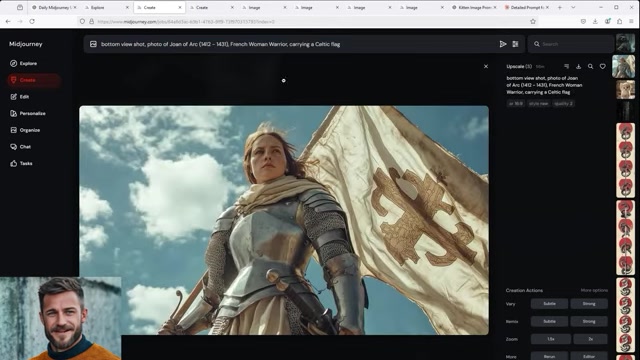This screenshot has width=640, height=360.
Task: Click the style raw parameter tag
Action: 538,104
